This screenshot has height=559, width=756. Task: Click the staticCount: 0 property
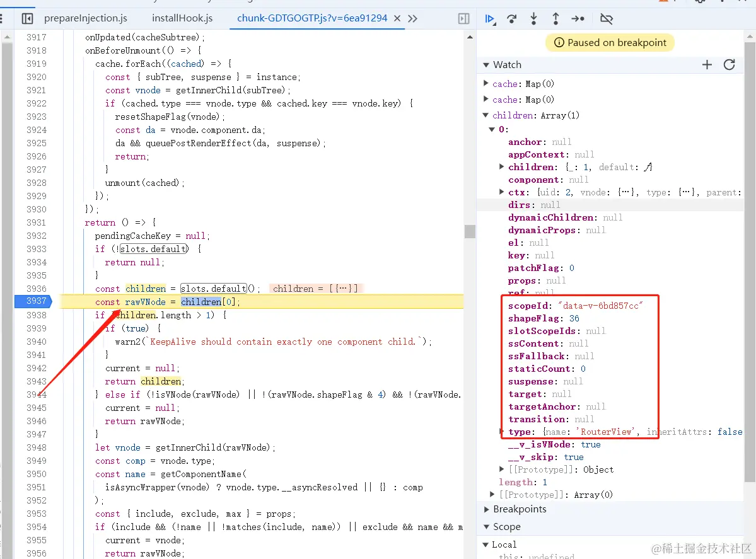coord(547,369)
